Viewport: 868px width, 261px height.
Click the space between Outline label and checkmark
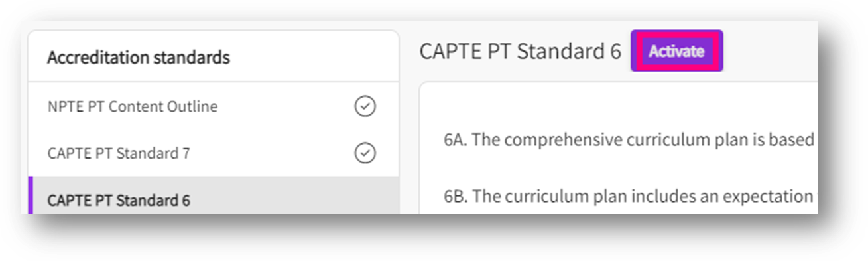tap(285, 106)
